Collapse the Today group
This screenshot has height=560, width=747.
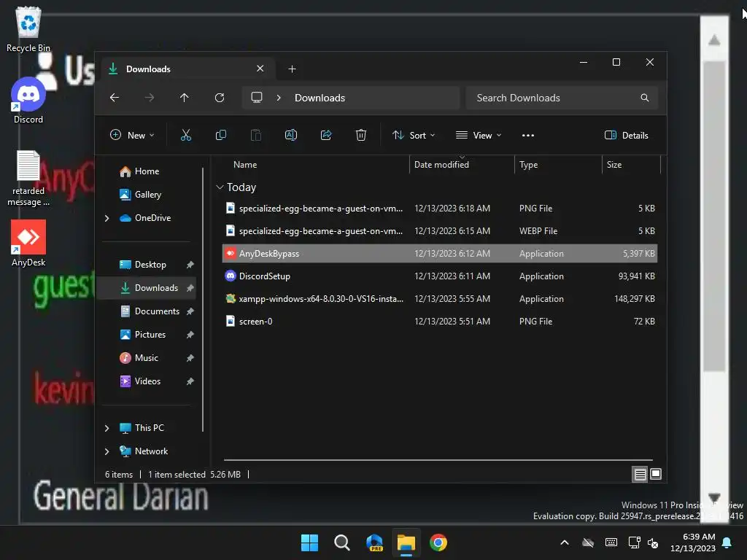220,187
